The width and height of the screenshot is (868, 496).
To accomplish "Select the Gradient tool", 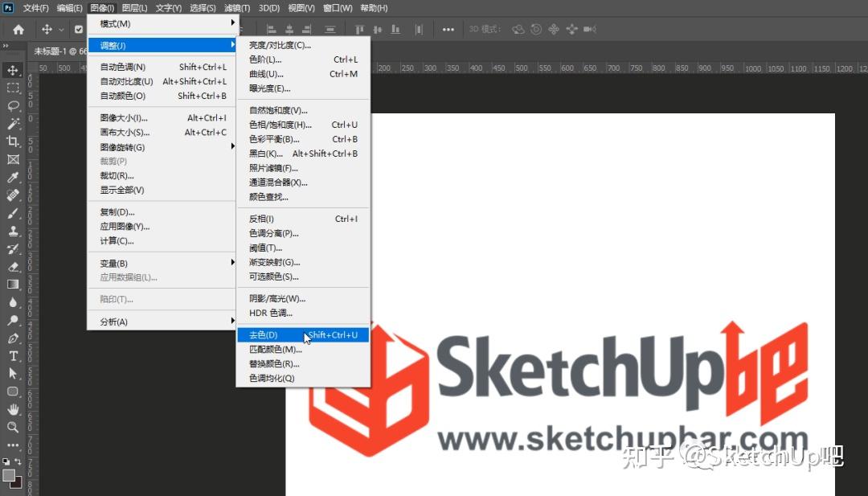I will tap(14, 285).
